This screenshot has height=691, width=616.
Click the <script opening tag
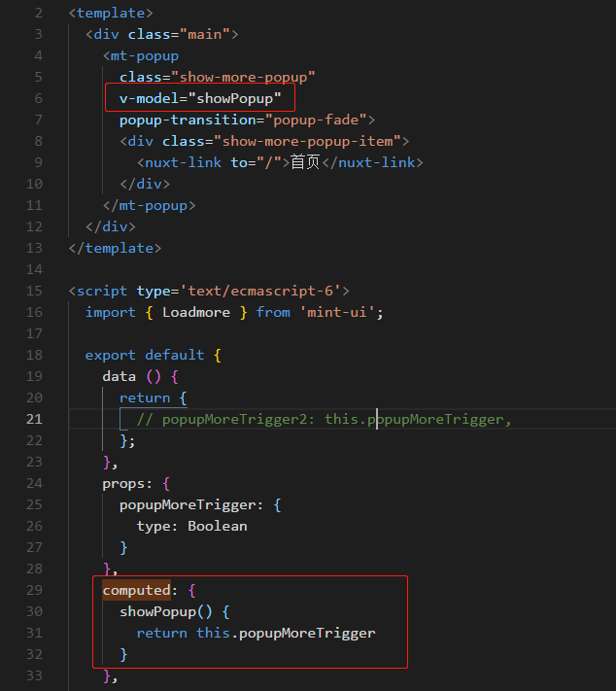98,291
